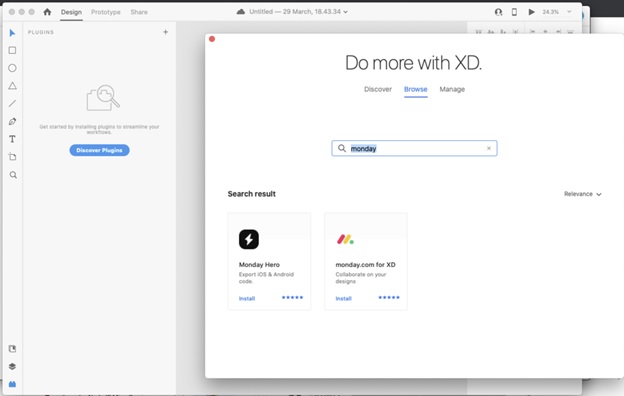Click the Discover Plugins button
The width and height of the screenshot is (624, 396).
click(99, 150)
